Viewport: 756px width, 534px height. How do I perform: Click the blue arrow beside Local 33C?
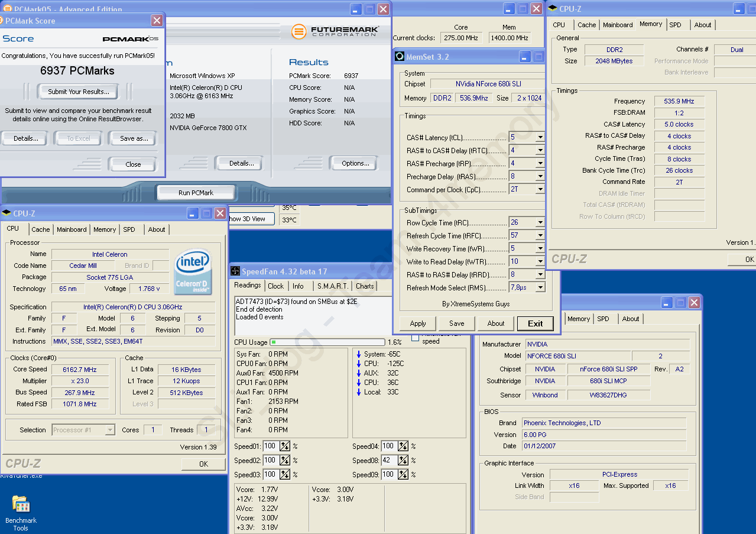pyautogui.click(x=359, y=392)
